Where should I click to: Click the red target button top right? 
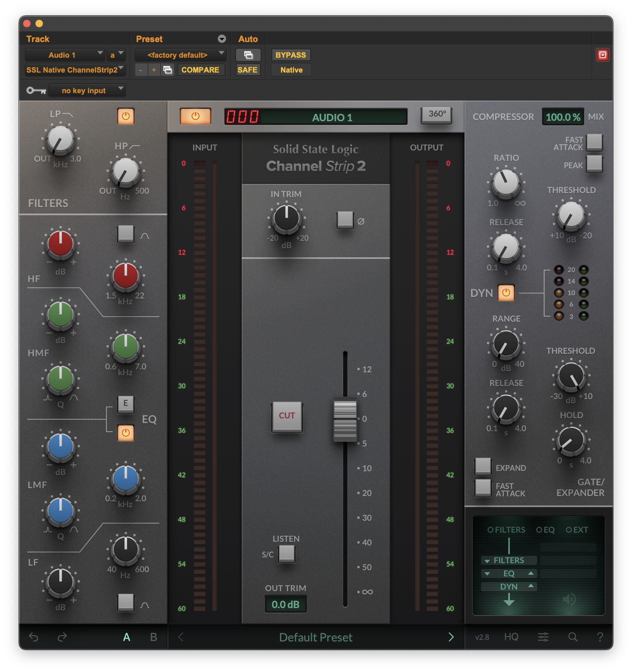(603, 55)
